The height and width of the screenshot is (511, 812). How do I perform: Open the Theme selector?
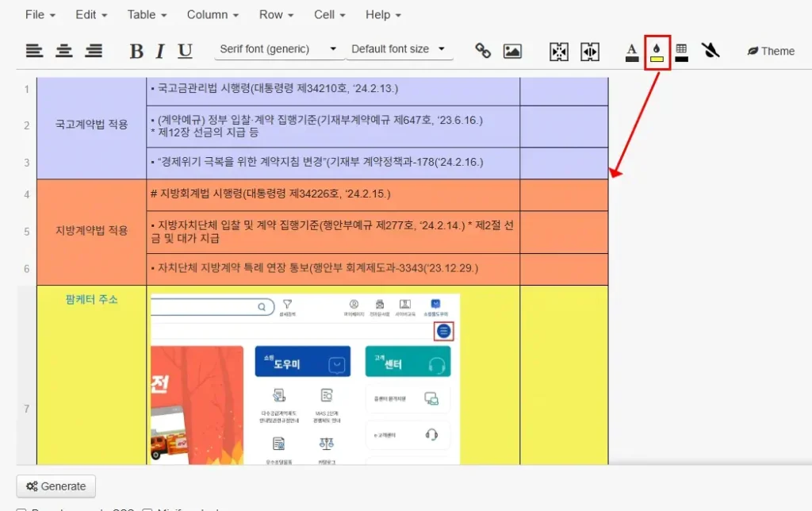tap(770, 51)
